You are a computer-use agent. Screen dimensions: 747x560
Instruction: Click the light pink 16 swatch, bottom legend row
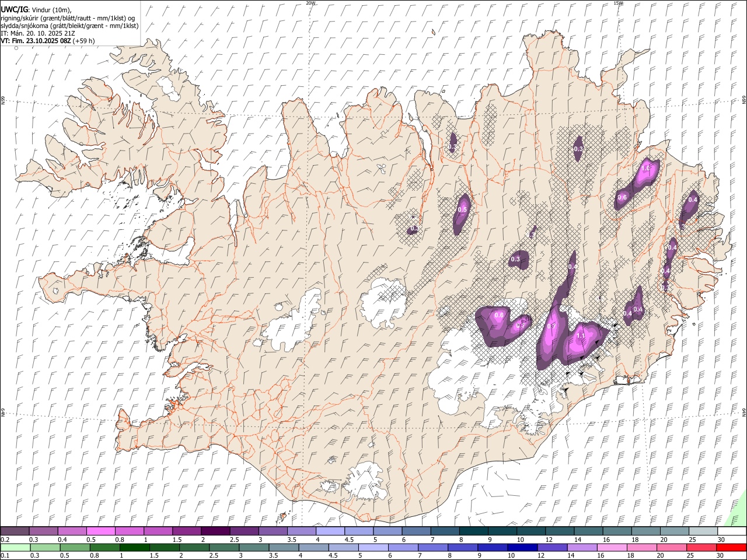coord(611,547)
